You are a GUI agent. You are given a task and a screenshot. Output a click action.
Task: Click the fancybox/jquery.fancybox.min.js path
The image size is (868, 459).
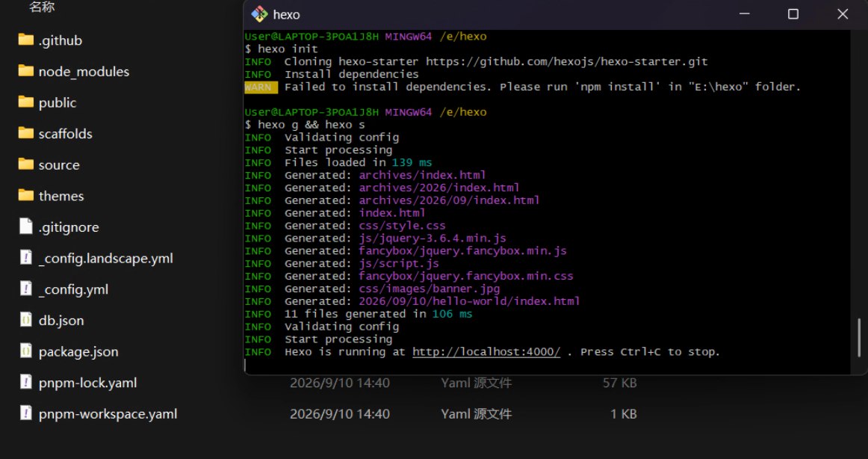462,251
